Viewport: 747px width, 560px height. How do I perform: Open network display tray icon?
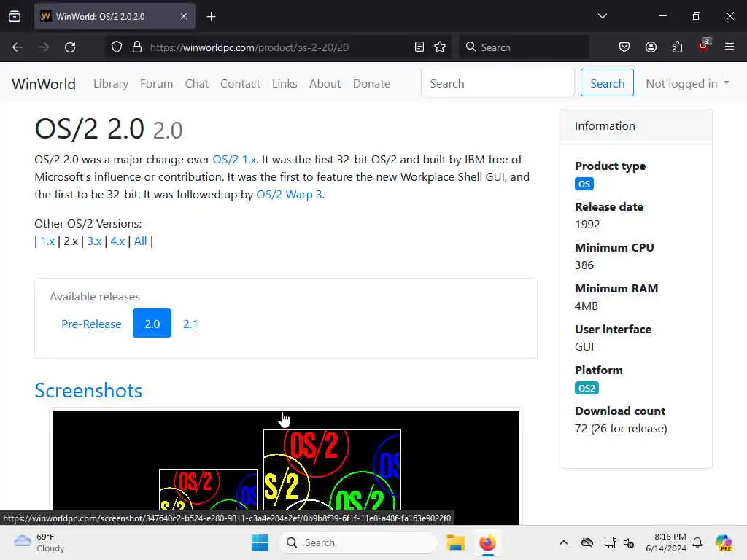pyautogui.click(x=611, y=542)
